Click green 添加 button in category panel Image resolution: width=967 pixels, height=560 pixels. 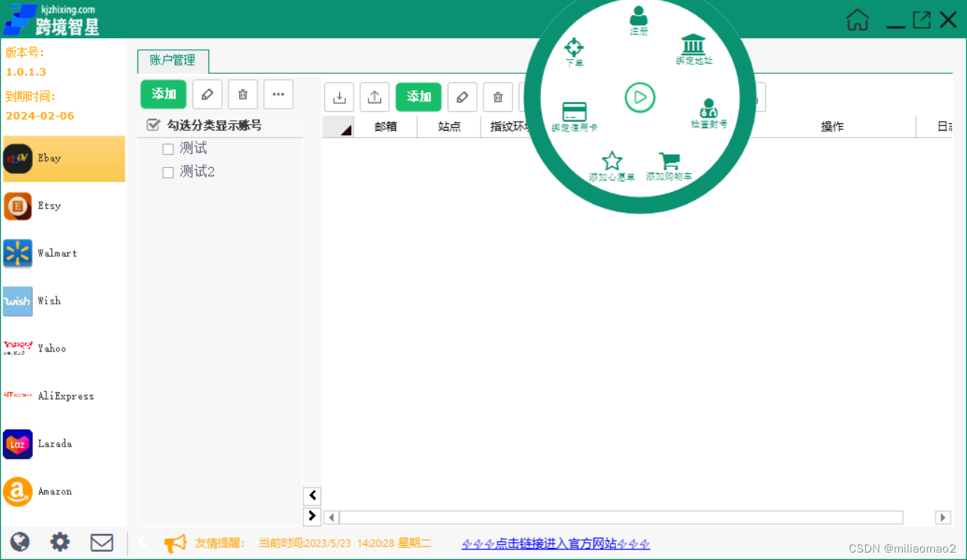164,94
